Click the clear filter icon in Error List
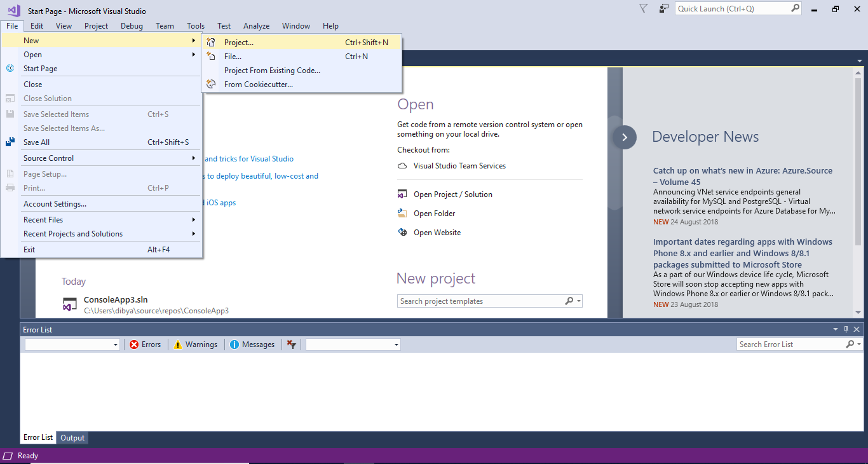This screenshot has width=868, height=464. click(x=291, y=345)
